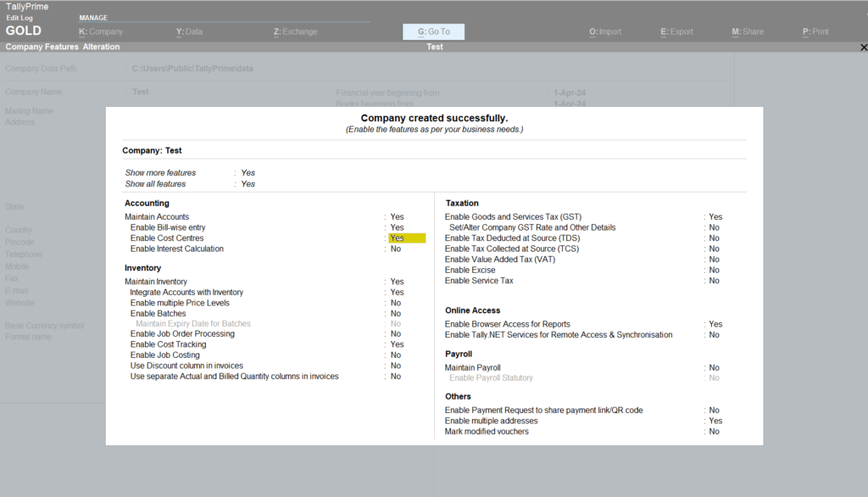Toggle Enable Goods and Services Tax (GST)
This screenshot has width=868, height=497.
point(715,216)
